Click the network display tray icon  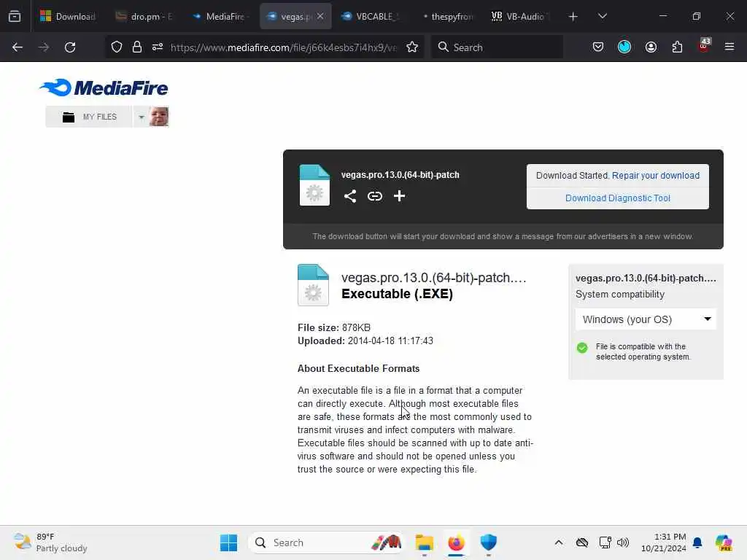tap(605, 542)
